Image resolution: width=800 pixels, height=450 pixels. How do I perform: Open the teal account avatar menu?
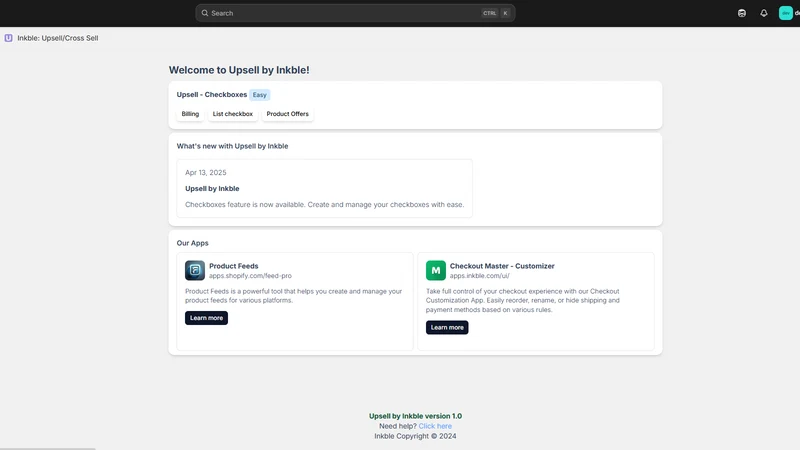[786, 13]
